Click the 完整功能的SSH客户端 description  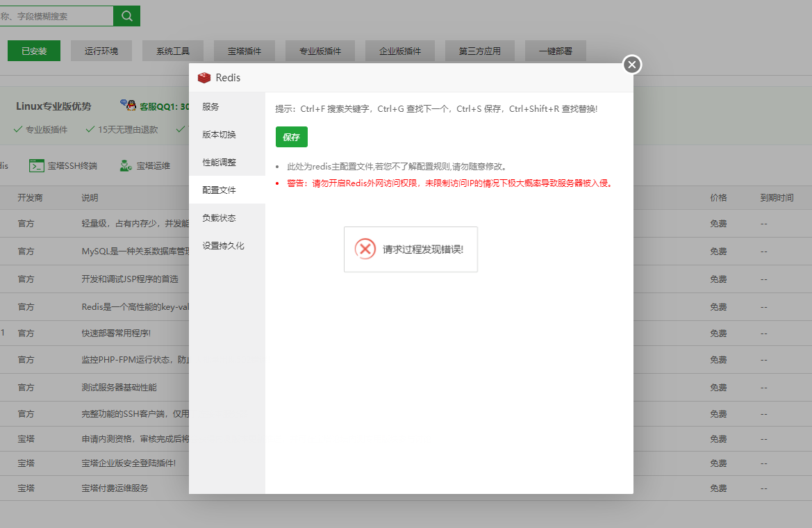135,414
